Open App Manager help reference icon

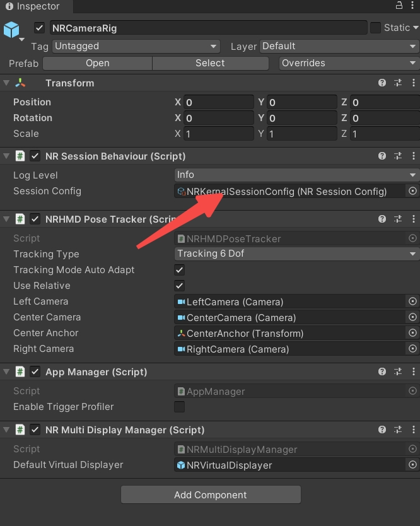(382, 372)
